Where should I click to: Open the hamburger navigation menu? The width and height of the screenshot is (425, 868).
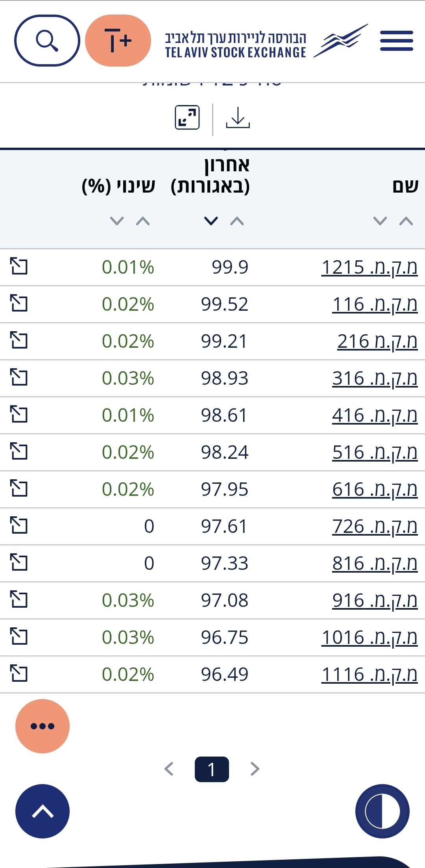coord(396,41)
